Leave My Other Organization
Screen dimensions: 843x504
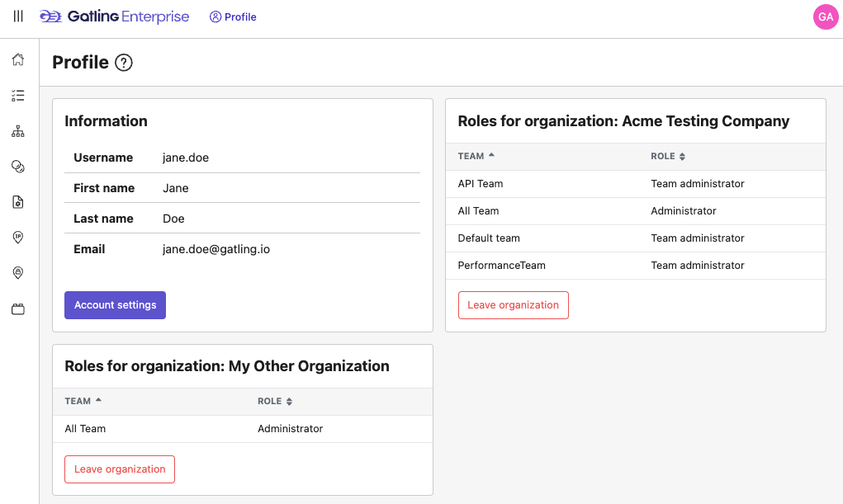click(120, 469)
